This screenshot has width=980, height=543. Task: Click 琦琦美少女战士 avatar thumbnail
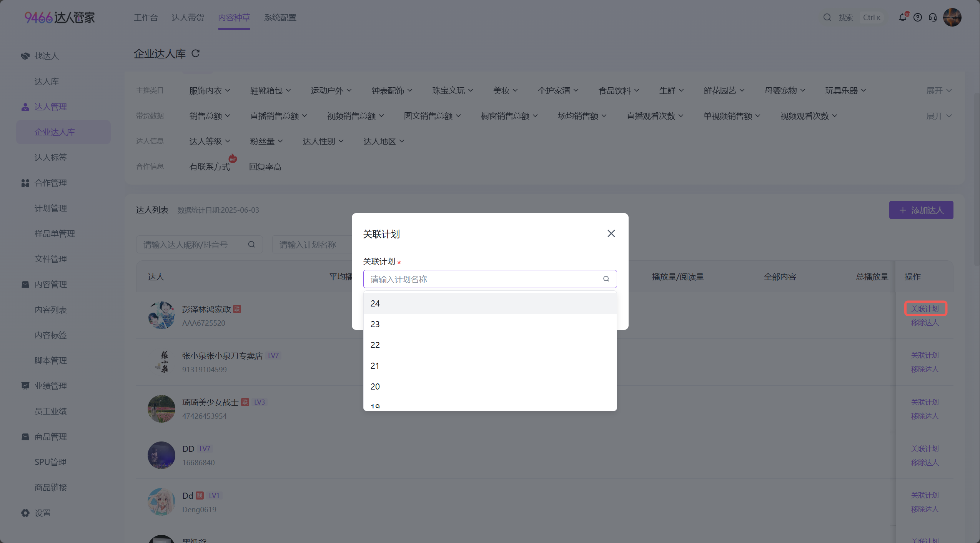[x=161, y=409]
